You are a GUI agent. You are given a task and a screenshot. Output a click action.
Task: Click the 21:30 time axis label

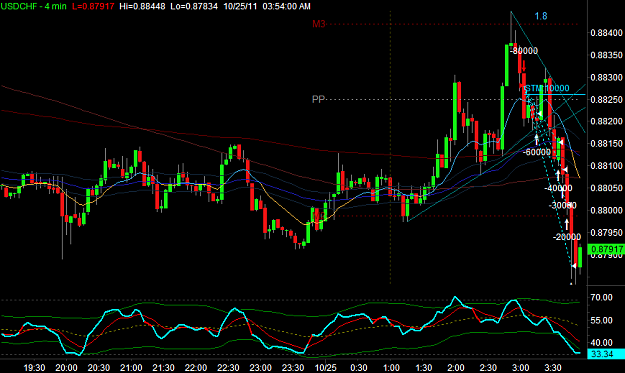[163, 367]
